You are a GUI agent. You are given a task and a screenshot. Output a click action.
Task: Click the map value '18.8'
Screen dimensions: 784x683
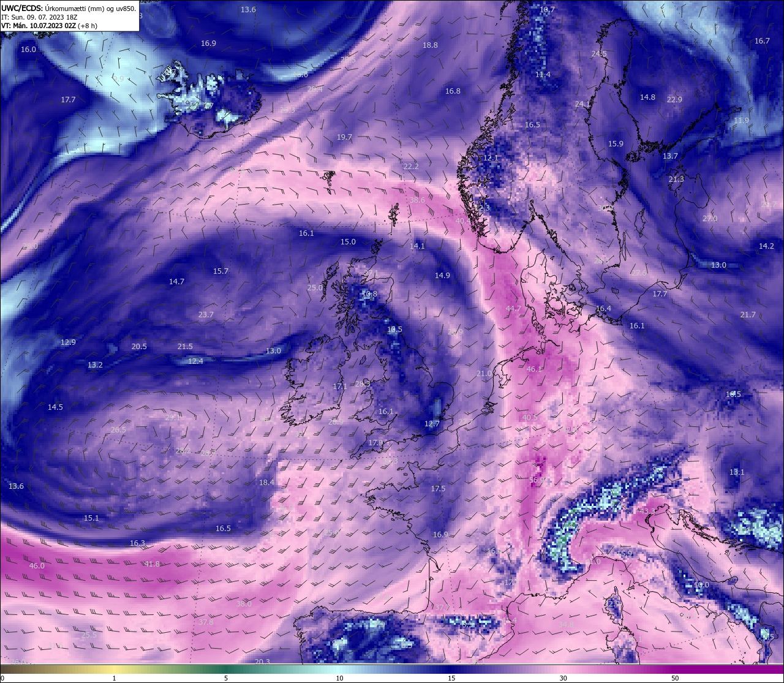pos(430,45)
